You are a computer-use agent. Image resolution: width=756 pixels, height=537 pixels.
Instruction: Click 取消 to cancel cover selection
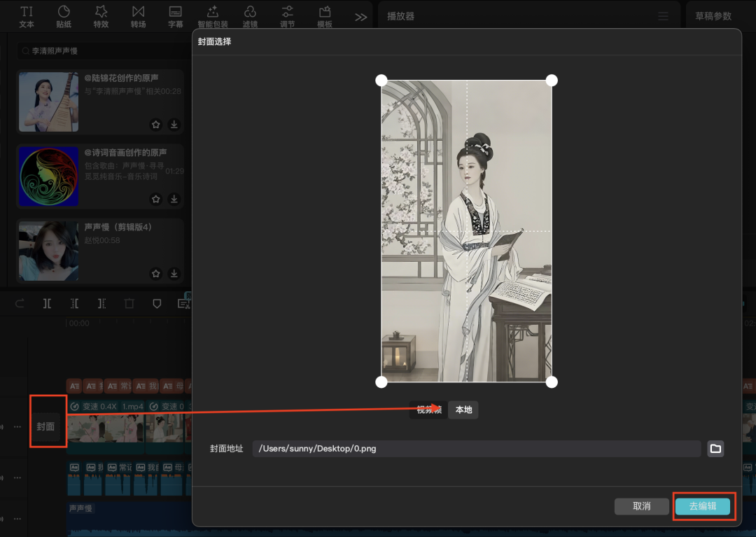641,506
